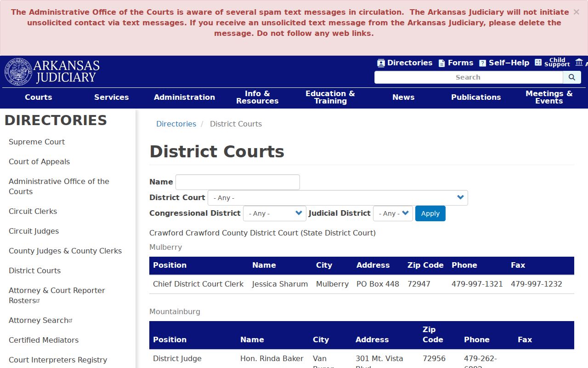Image resolution: width=588 pixels, height=368 pixels.
Task: Open Child Support calculator link
Action: click(x=552, y=63)
